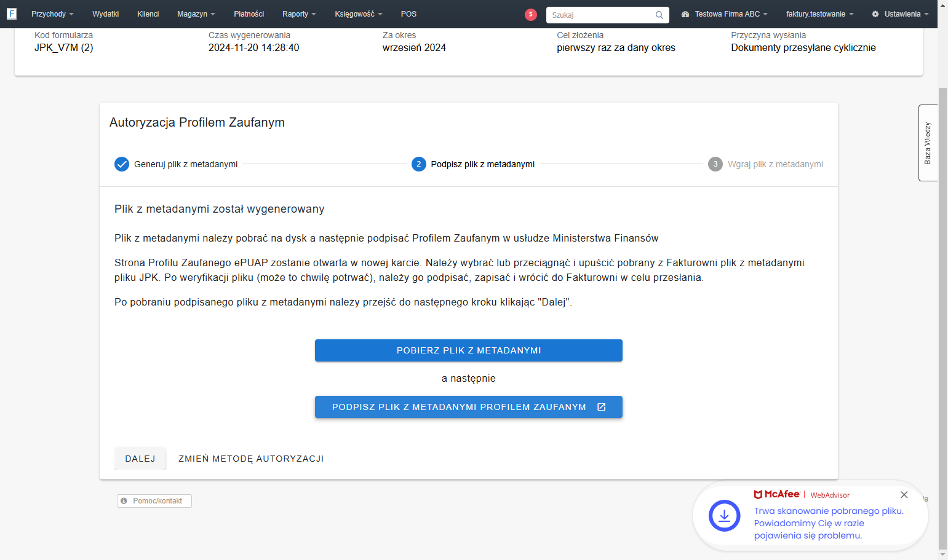
Task: Click Zmień metodę autoryzacji
Action: pyautogui.click(x=251, y=459)
